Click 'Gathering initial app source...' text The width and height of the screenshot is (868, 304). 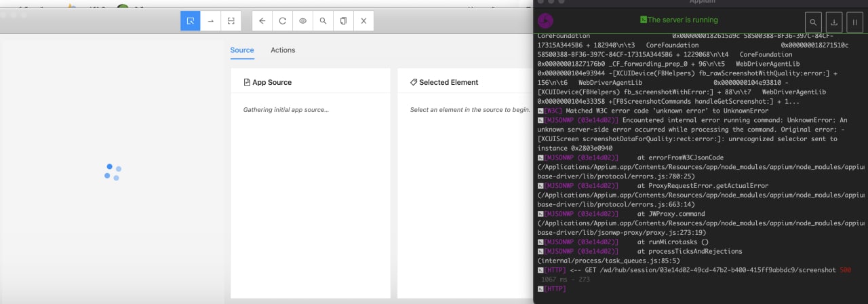click(x=286, y=109)
